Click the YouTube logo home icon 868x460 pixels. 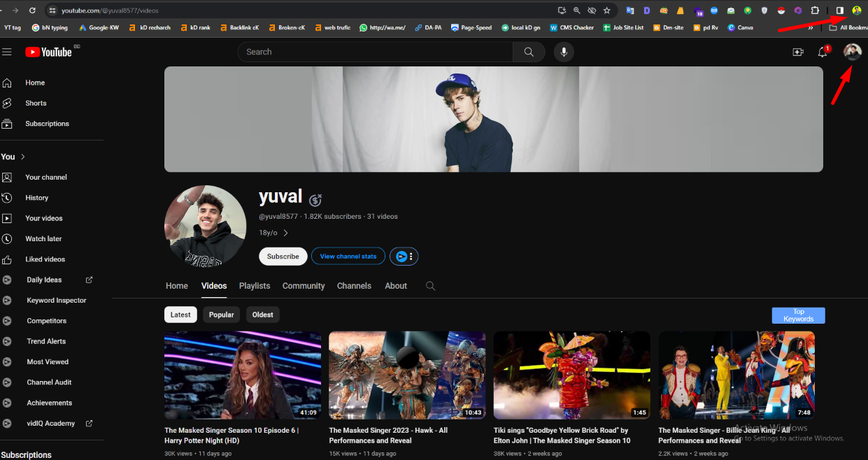tap(48, 52)
